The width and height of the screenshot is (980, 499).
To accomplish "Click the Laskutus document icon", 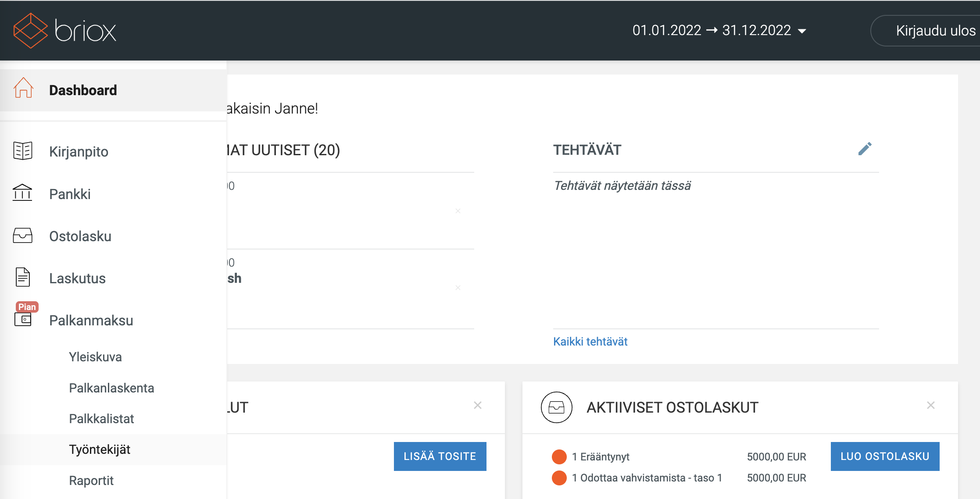I will [23, 278].
